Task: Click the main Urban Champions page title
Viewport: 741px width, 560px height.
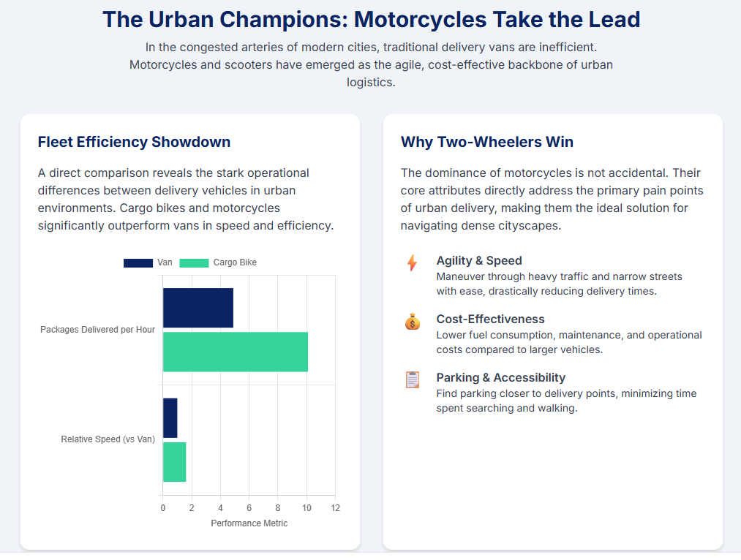Action: (x=371, y=19)
